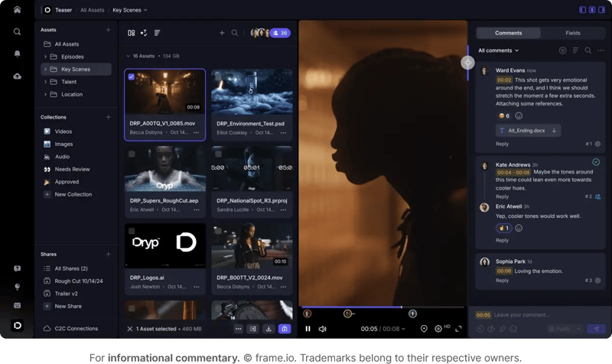Open search from the left rail

coord(17,31)
